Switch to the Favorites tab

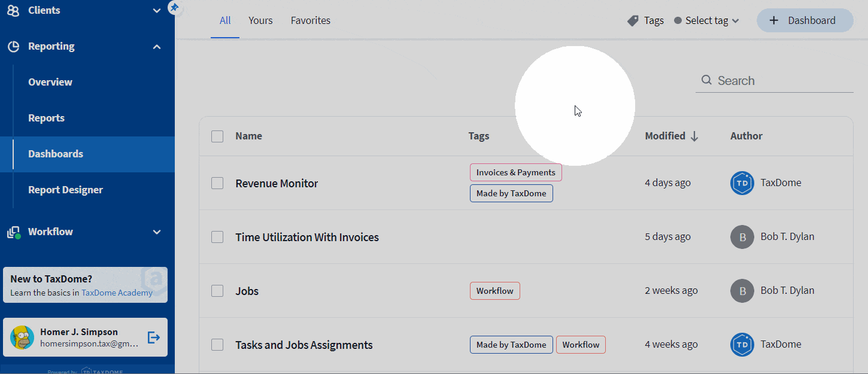pos(310,20)
